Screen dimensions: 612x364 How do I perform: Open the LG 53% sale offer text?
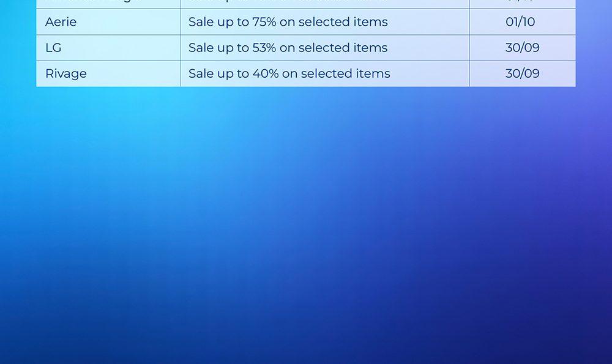pyautogui.click(x=288, y=48)
